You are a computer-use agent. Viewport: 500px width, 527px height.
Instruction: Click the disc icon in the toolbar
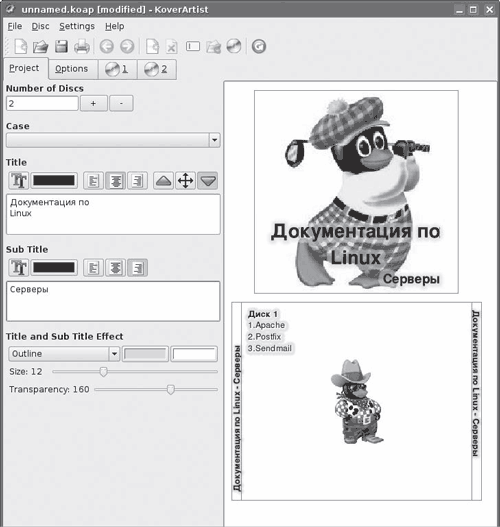point(234,46)
